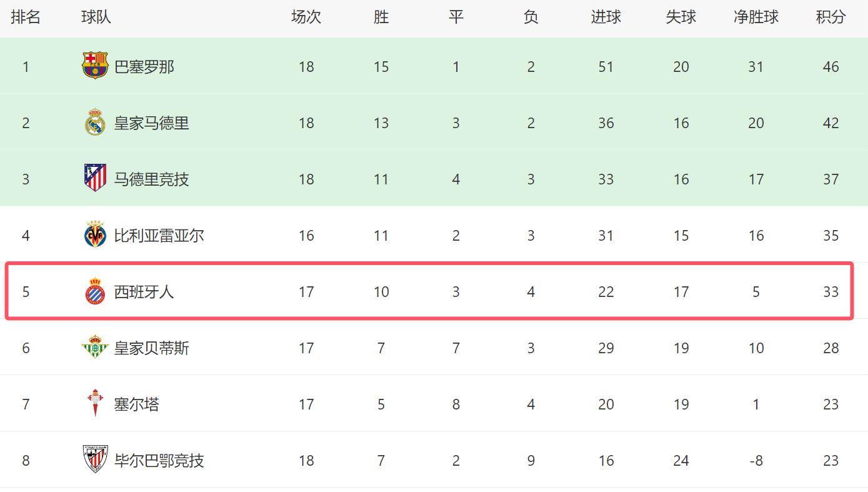Click the Athletic Bilbao crest icon
868x492 pixels.
tap(95, 459)
